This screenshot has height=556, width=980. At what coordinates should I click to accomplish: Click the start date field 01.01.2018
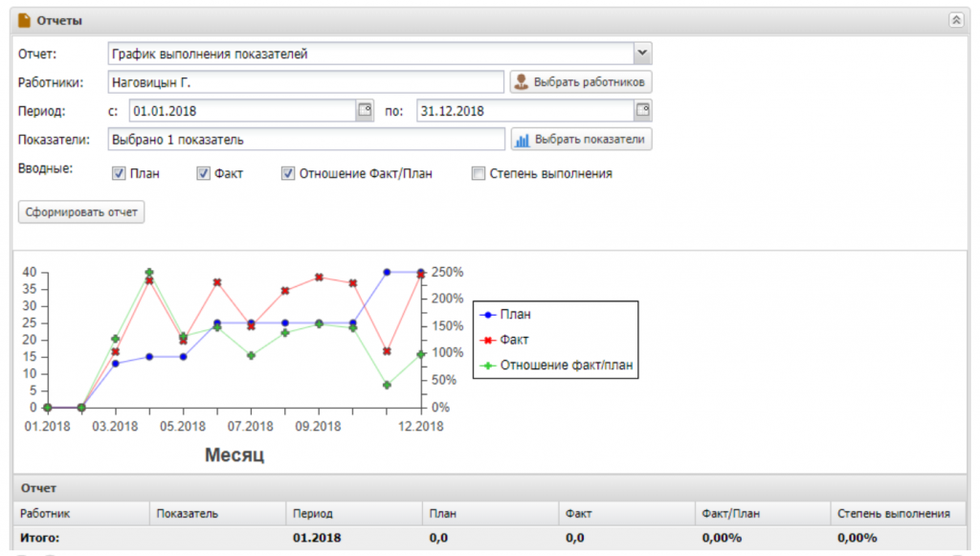click(x=243, y=111)
